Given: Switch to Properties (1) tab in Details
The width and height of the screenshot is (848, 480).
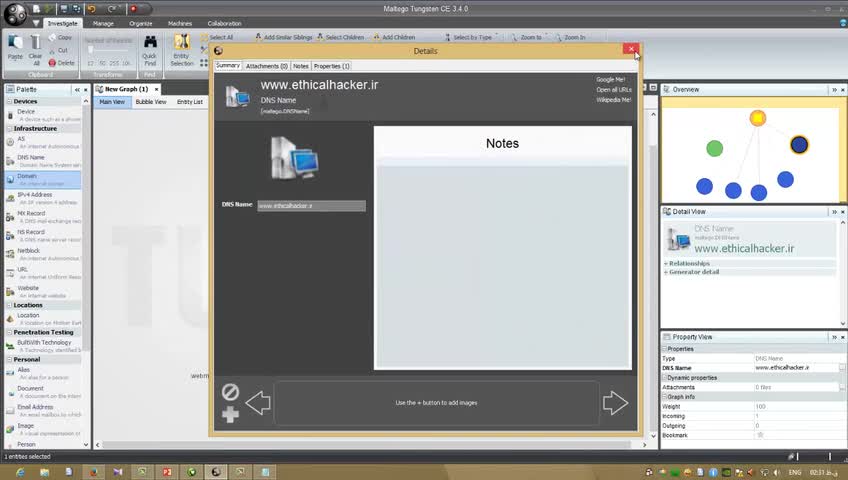Looking at the screenshot, I should (332, 66).
